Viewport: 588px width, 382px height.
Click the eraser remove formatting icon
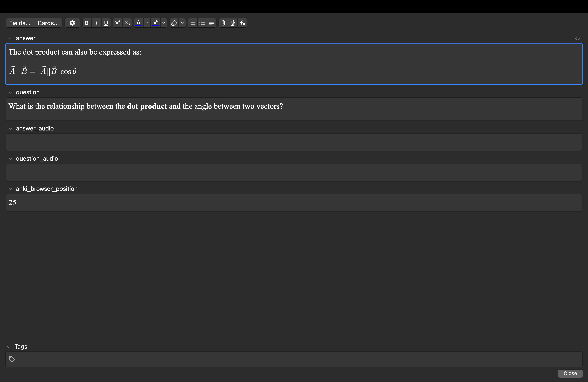tap(174, 23)
